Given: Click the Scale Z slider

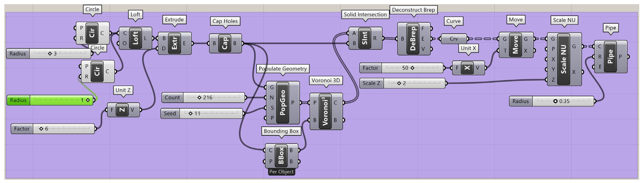Looking at the screenshot, I should coord(403,83).
